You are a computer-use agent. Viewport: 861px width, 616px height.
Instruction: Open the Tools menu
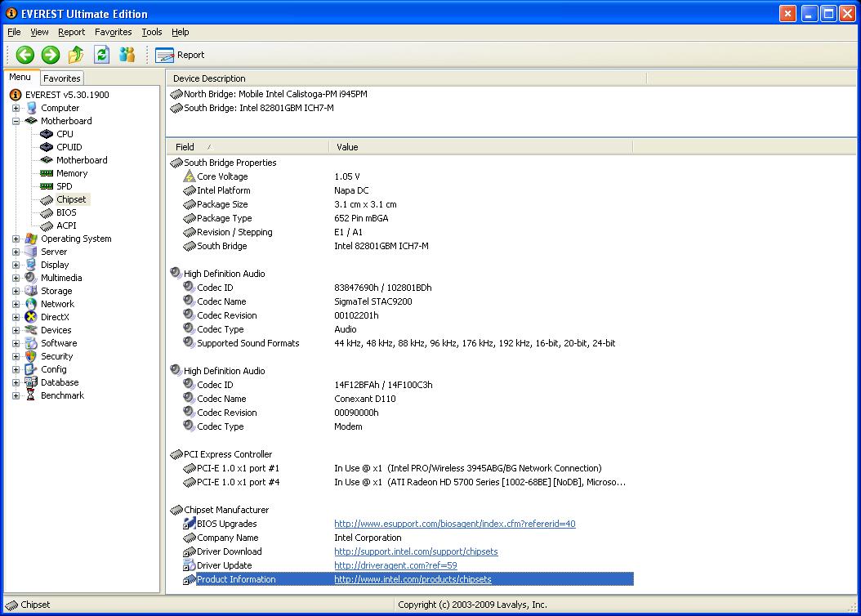pos(152,33)
